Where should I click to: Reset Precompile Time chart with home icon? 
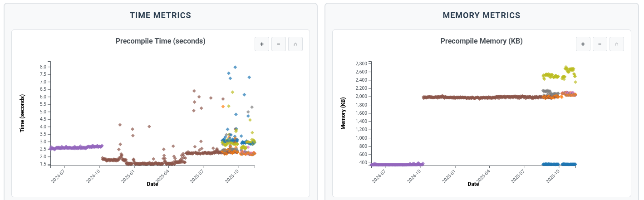(x=295, y=44)
